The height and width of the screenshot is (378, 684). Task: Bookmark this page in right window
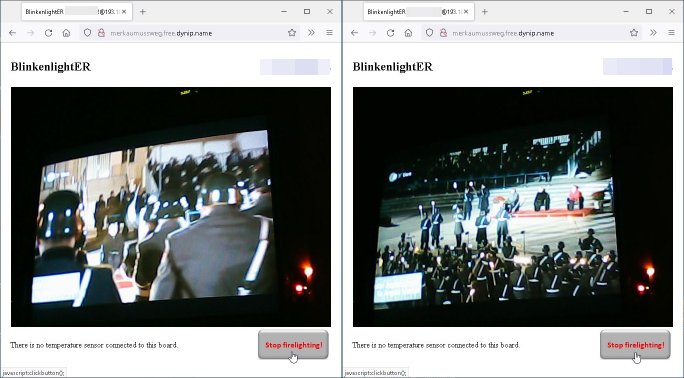[x=634, y=33]
